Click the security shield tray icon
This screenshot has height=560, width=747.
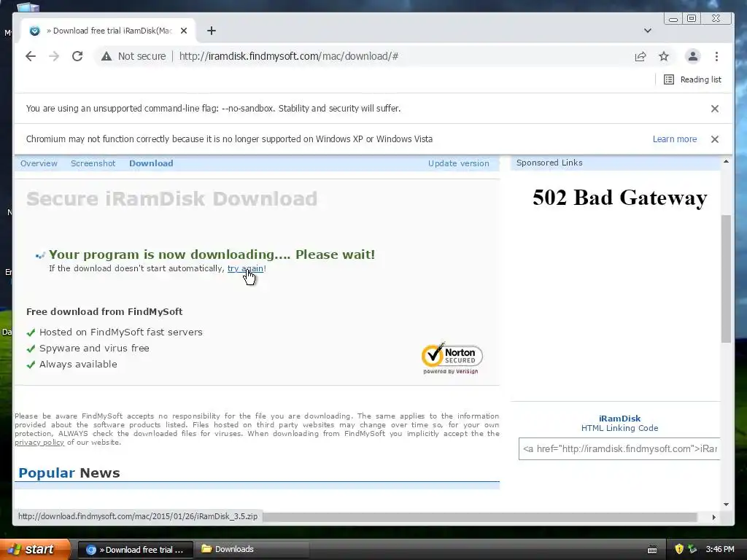(679, 549)
